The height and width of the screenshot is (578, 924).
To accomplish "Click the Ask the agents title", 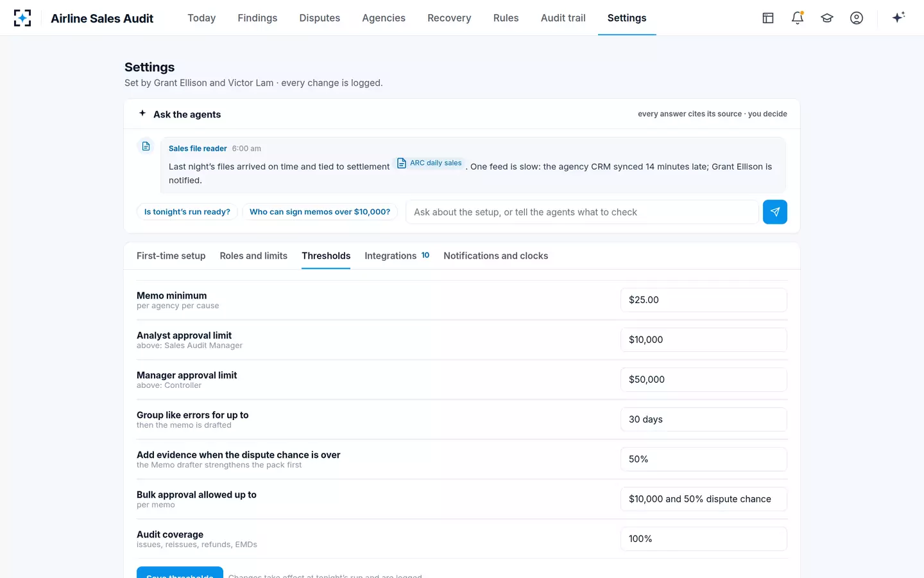I will 187,114.
